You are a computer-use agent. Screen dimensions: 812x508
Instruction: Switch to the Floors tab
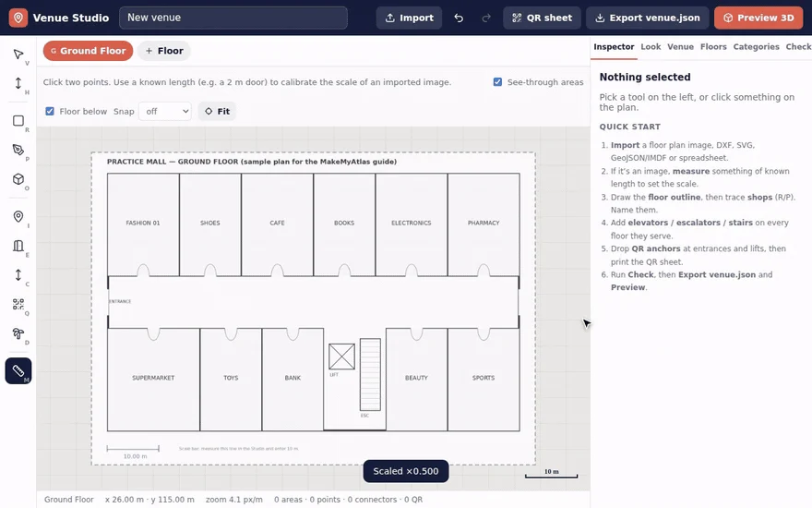point(713,47)
